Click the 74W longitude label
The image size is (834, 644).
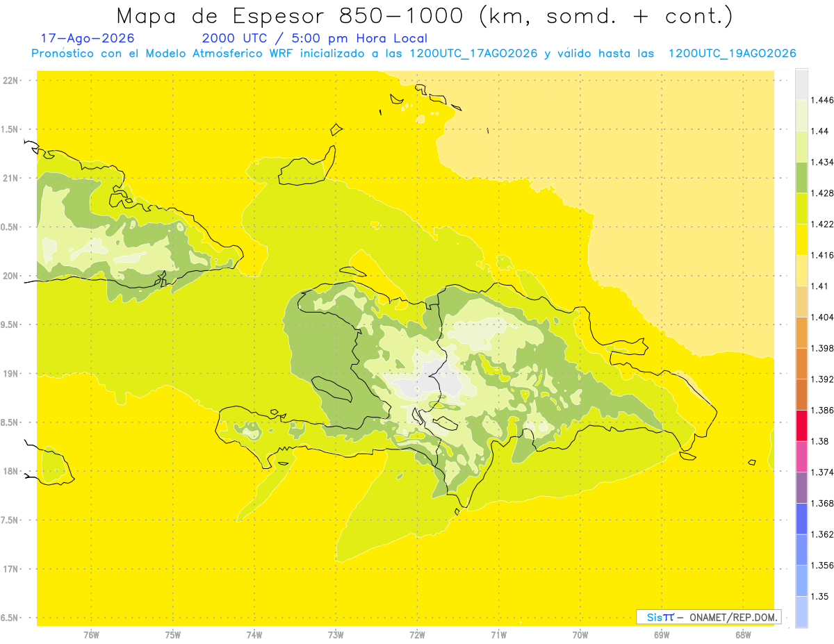tap(254, 635)
